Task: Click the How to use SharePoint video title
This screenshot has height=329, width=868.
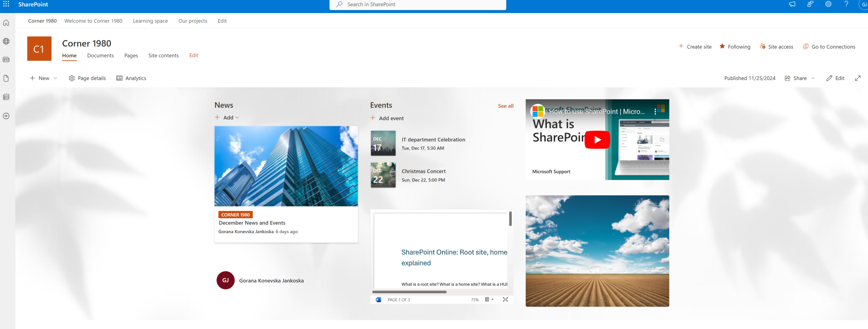Action: coord(597,111)
